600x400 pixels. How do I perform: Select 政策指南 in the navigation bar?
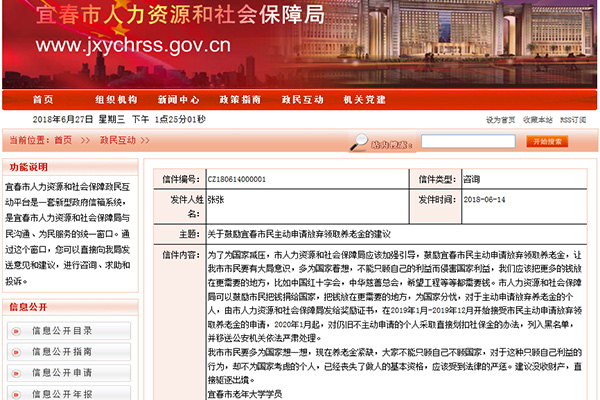coord(240,100)
